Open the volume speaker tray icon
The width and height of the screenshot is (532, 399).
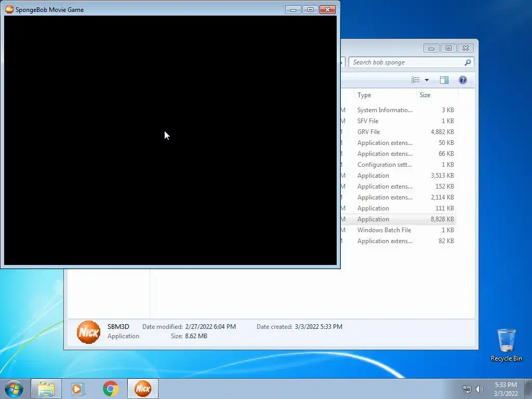point(480,389)
